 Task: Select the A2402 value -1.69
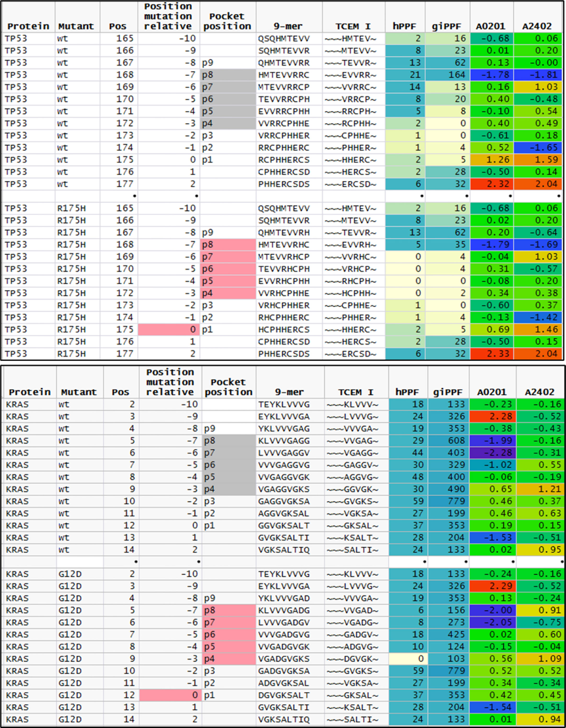click(x=538, y=245)
